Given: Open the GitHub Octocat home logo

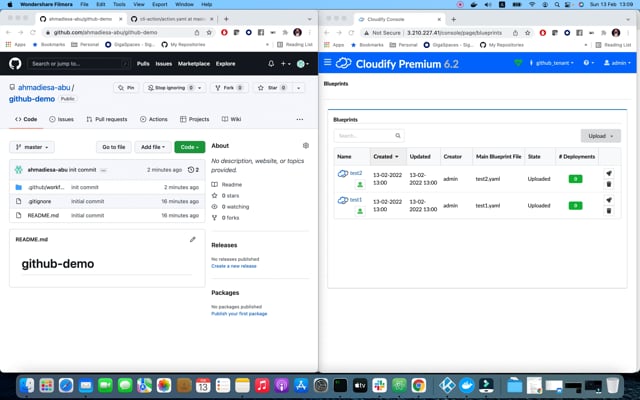Looking at the screenshot, I should click(15, 64).
